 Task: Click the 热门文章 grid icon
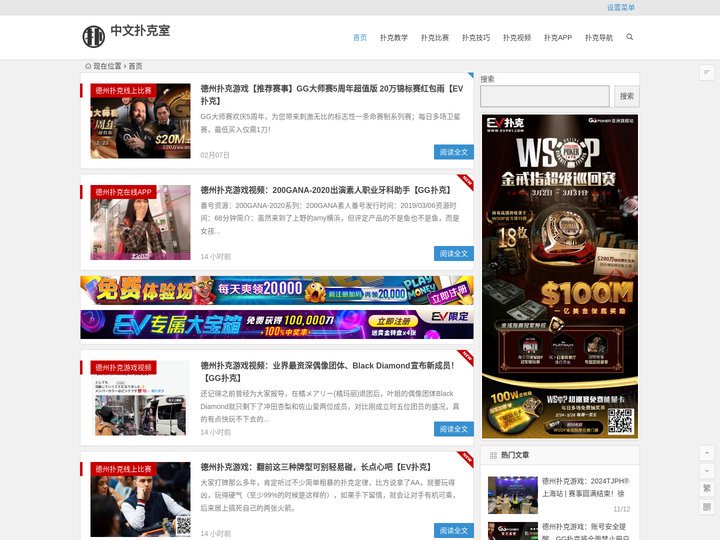point(493,456)
